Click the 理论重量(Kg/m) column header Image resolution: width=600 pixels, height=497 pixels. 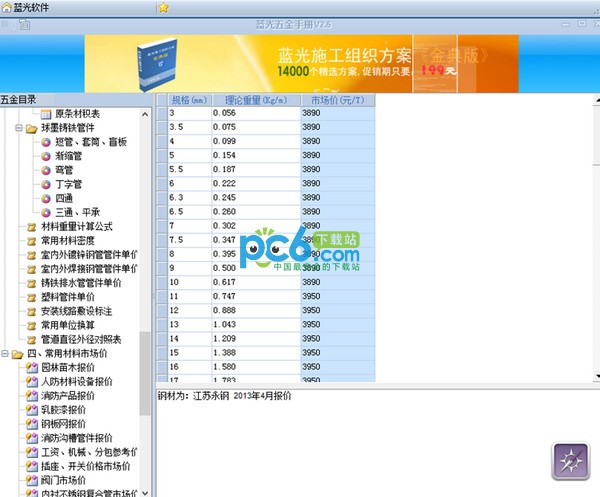click(255, 100)
